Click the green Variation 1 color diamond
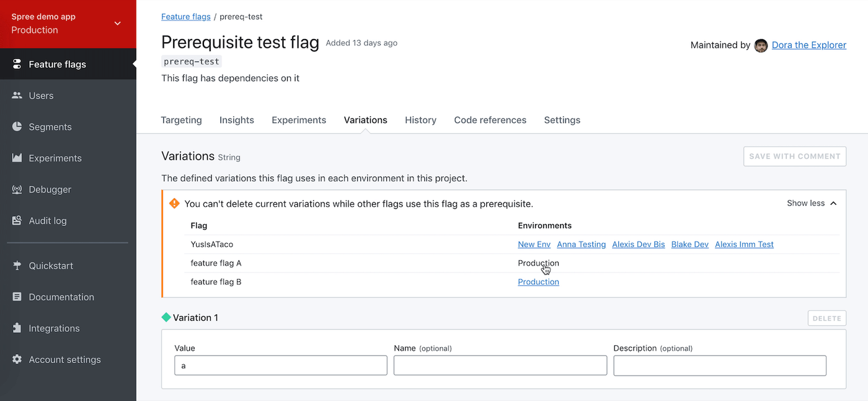 tap(166, 317)
